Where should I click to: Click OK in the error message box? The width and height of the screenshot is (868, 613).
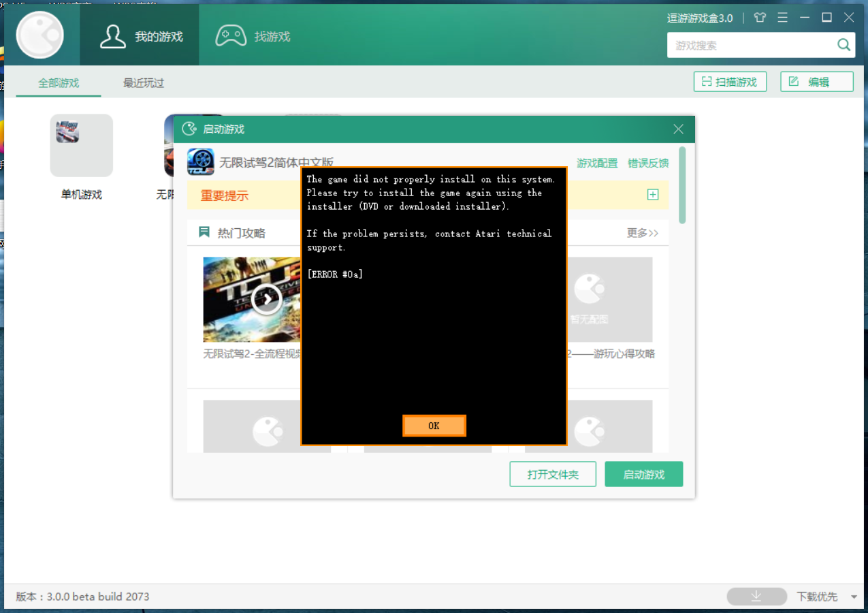pyautogui.click(x=434, y=426)
